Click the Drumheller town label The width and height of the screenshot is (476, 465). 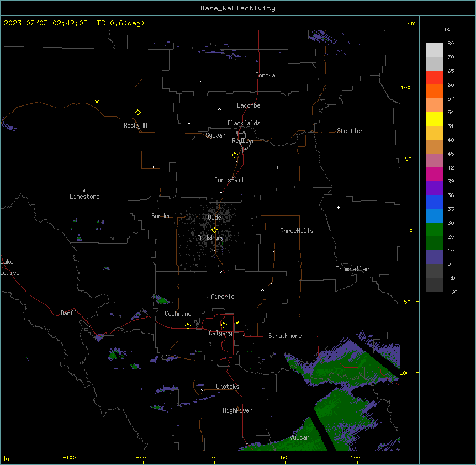(x=352, y=269)
